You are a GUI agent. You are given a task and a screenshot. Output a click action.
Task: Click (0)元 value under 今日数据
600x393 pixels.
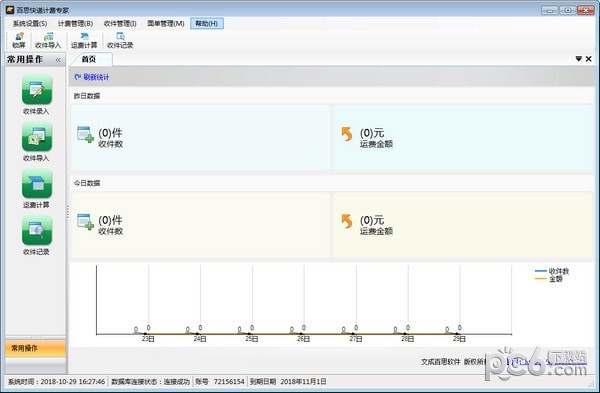[x=372, y=220]
